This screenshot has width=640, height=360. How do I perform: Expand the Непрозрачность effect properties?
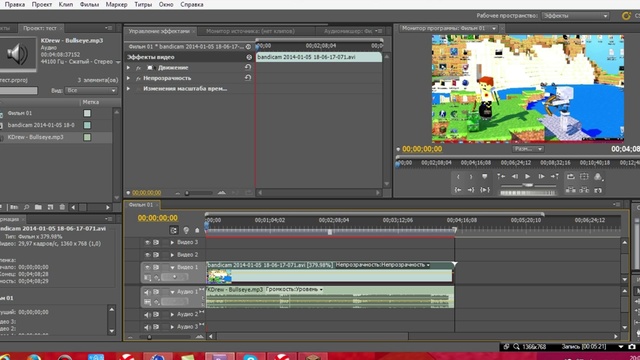[129, 78]
